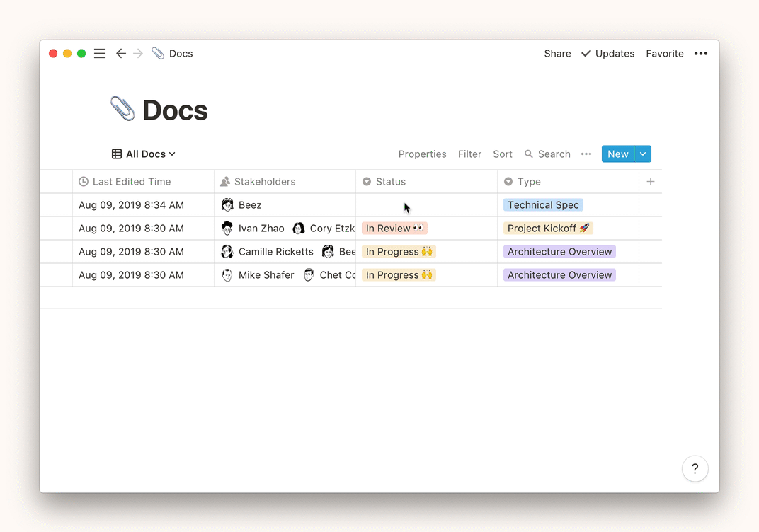Click the Share button

click(557, 54)
